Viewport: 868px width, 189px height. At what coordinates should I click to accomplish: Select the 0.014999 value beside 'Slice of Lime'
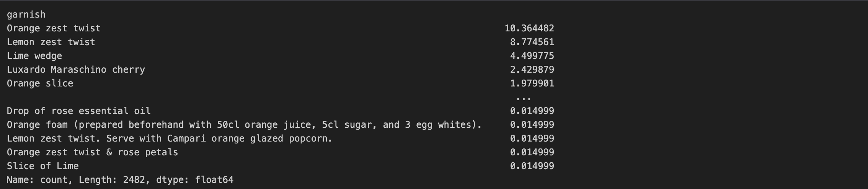pyautogui.click(x=532, y=166)
